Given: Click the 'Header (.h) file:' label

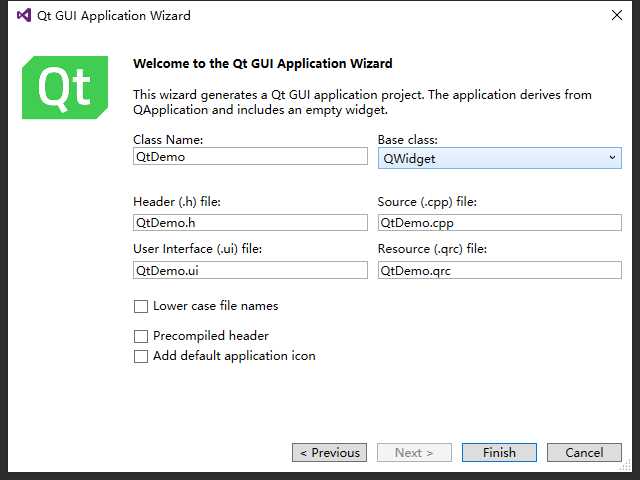Looking at the screenshot, I should coord(177,202).
